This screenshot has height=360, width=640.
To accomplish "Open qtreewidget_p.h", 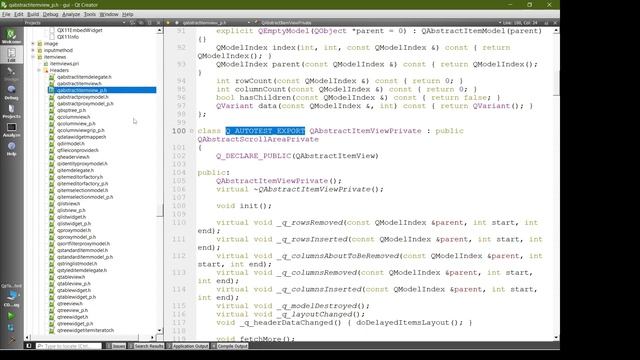I will [x=75, y=324].
